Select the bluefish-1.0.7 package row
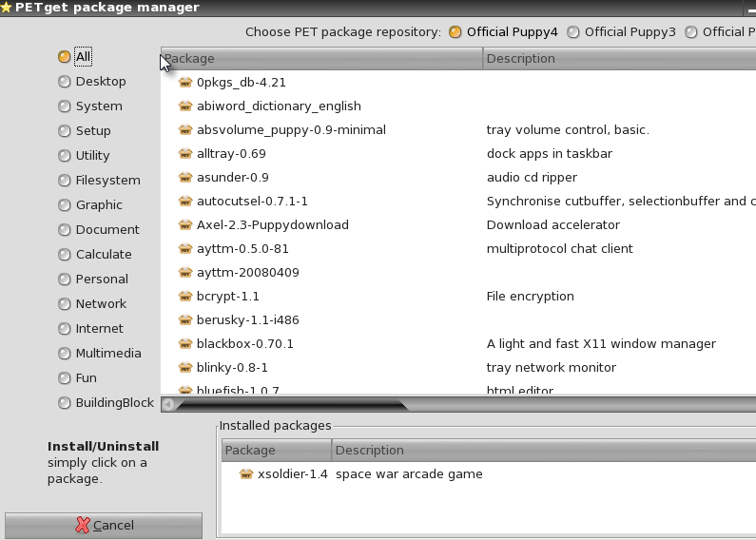This screenshot has width=756, height=540. 458,390
